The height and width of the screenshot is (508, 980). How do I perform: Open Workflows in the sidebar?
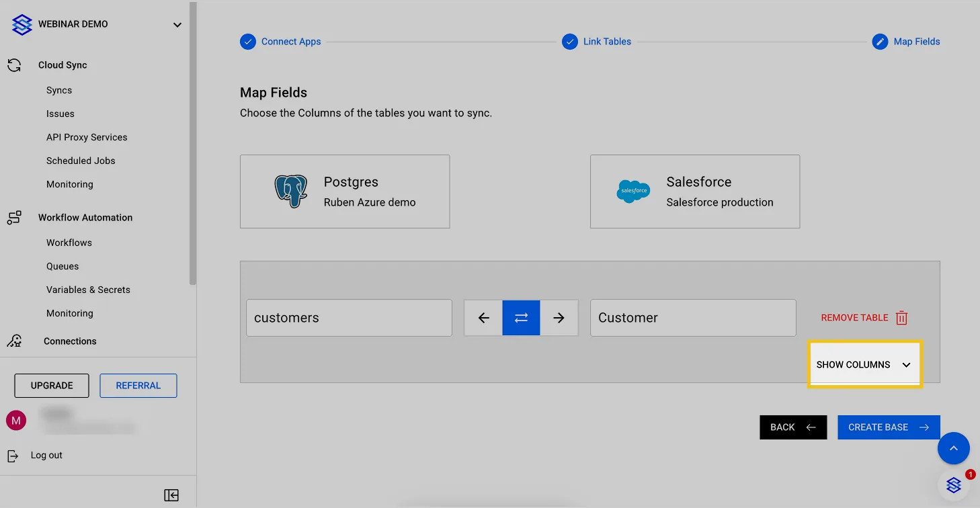(x=69, y=243)
